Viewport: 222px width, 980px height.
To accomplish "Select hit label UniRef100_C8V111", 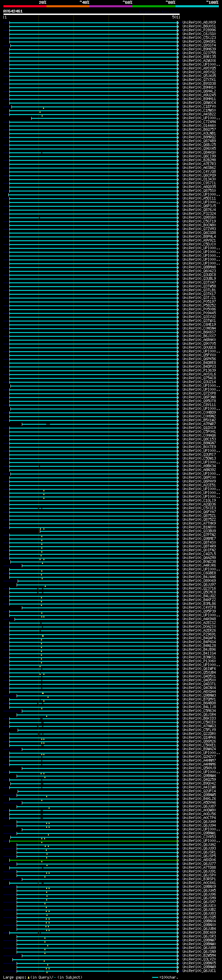I will pos(199,405).
